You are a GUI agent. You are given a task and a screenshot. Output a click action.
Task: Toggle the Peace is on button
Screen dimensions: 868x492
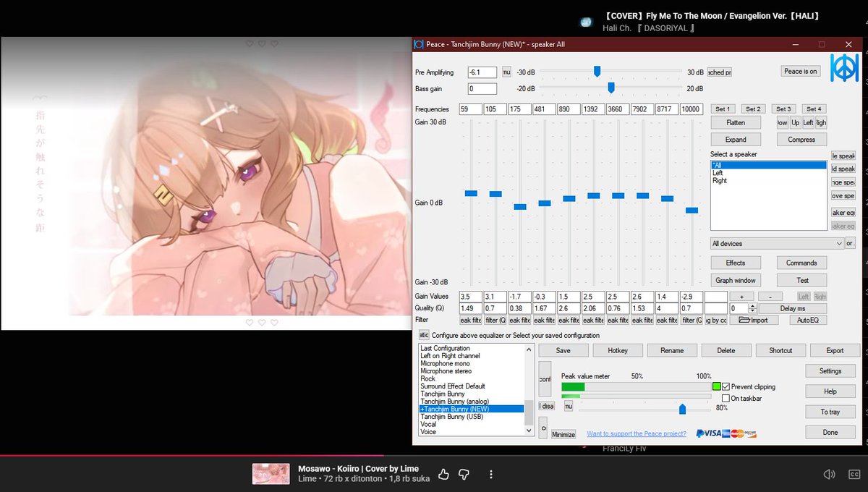801,71
